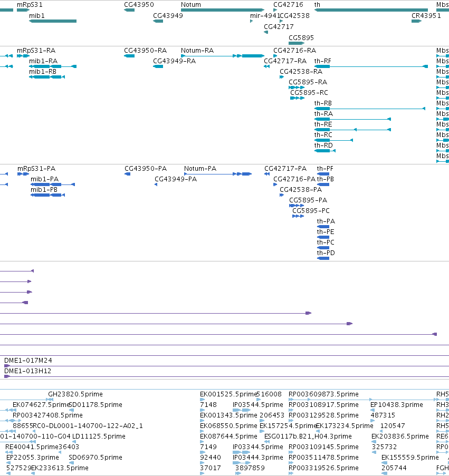Select the CG43950 gene label

(x=139, y=5)
